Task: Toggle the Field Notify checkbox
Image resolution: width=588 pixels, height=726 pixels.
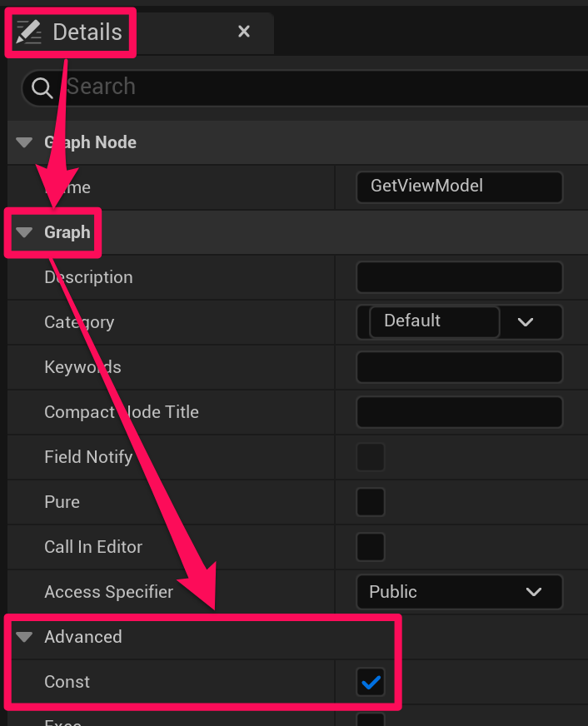Action: point(371,457)
